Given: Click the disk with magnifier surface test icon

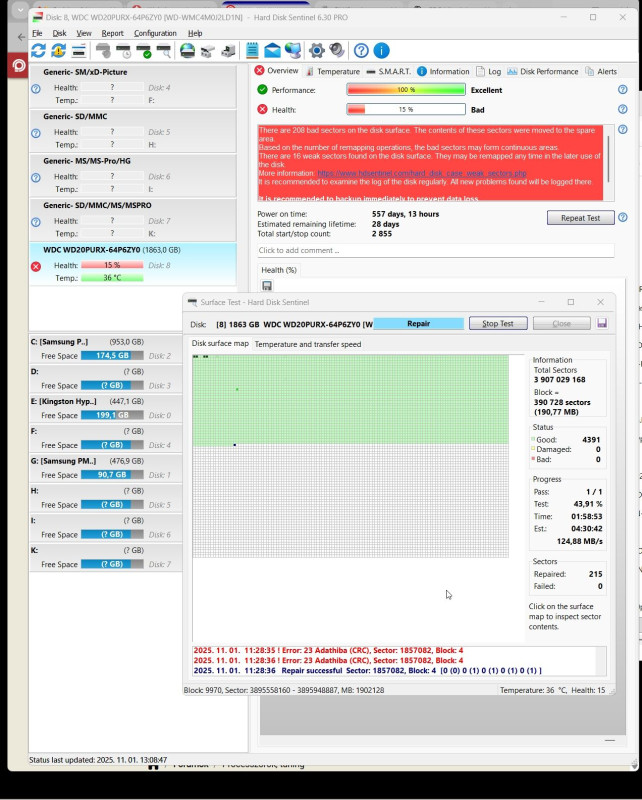Looking at the screenshot, I should pos(164,51).
